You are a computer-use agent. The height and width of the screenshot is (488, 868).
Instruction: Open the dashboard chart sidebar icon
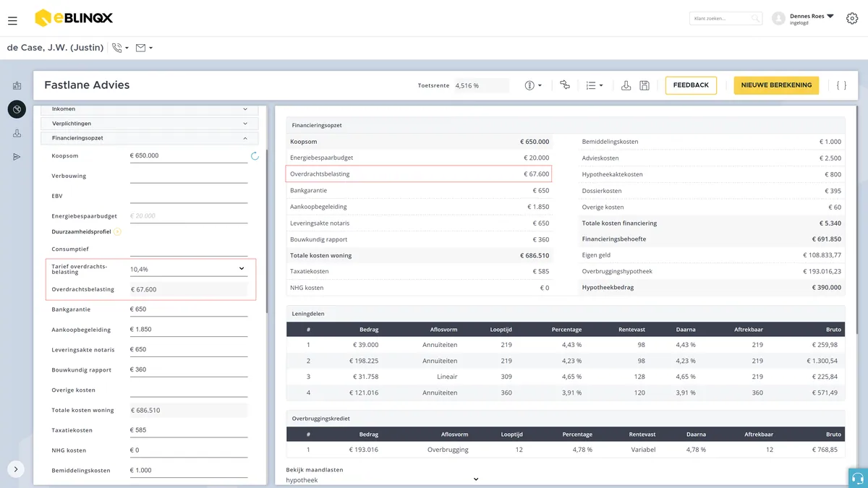pyautogui.click(x=17, y=86)
